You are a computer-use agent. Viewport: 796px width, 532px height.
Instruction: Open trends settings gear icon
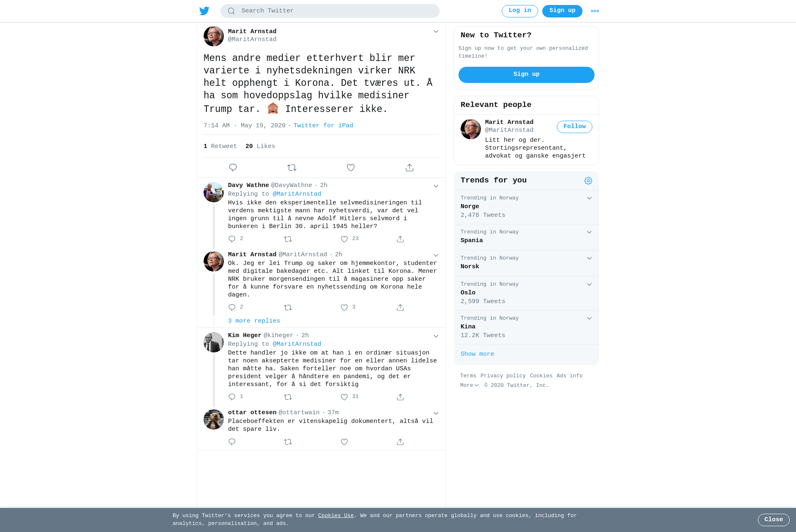click(x=588, y=181)
